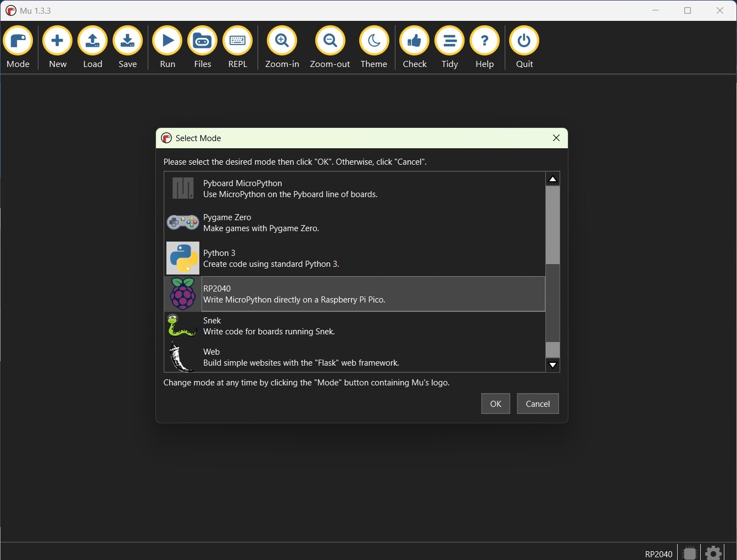The width and height of the screenshot is (737, 560).
Task: Click the device chip icon in status bar
Action: pyautogui.click(x=690, y=553)
